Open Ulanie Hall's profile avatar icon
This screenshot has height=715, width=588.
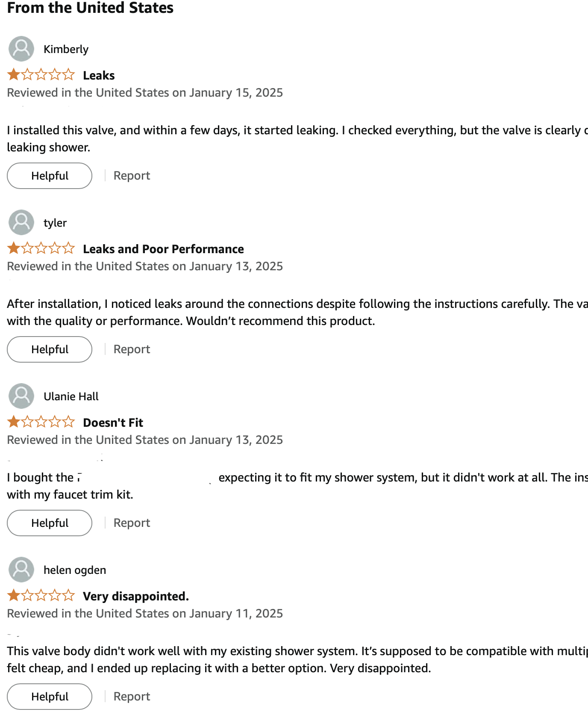click(x=21, y=396)
